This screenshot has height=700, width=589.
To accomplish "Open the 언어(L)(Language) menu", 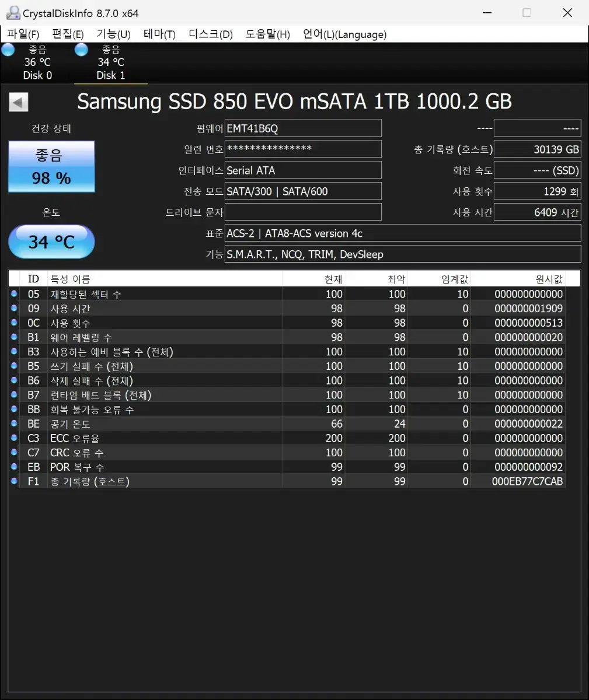I will (x=344, y=34).
